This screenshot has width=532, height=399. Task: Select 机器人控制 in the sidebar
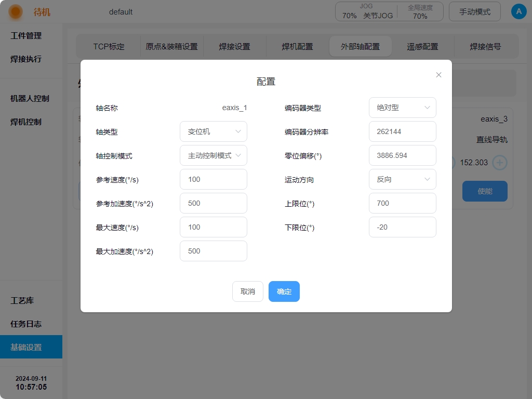pyautogui.click(x=30, y=98)
